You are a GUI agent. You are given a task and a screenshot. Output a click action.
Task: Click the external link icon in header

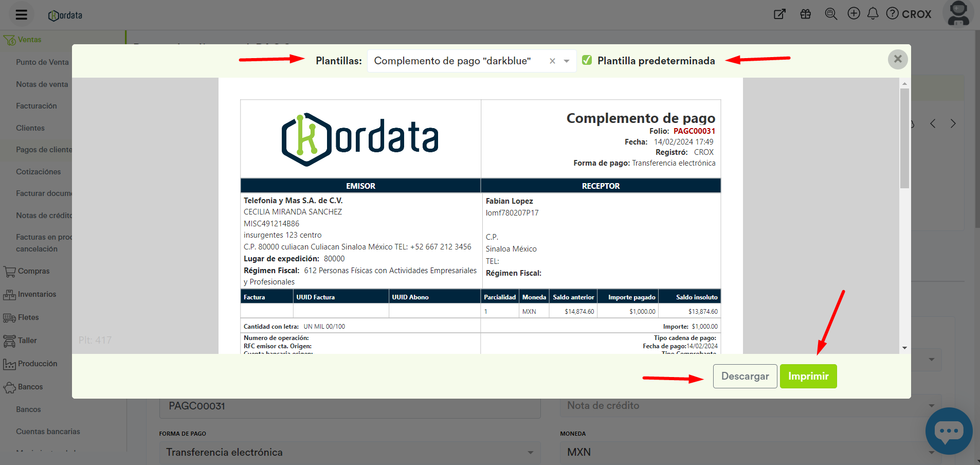tap(779, 14)
